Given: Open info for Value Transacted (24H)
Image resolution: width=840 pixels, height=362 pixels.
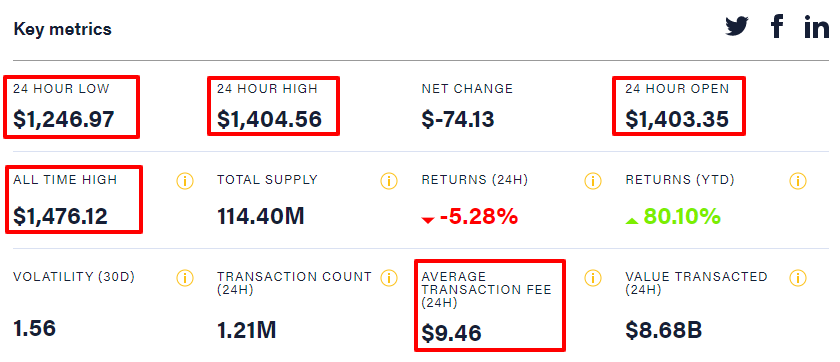Looking at the screenshot, I should [x=798, y=278].
